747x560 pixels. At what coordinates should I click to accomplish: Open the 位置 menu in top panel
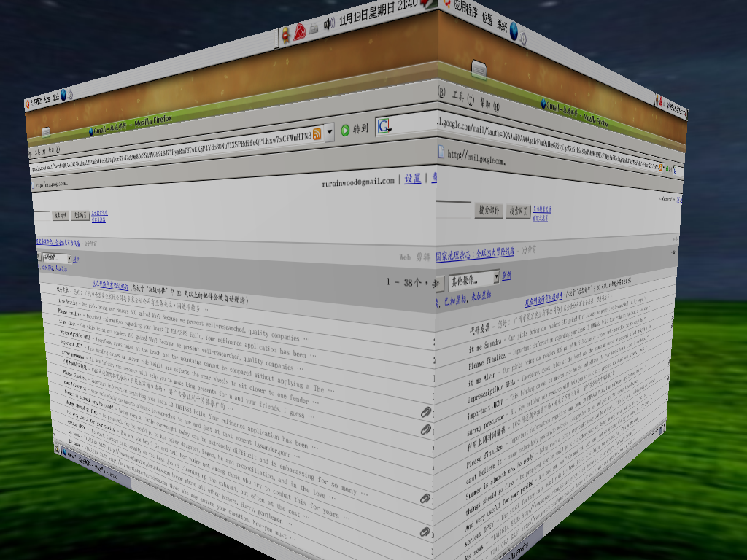(487, 18)
